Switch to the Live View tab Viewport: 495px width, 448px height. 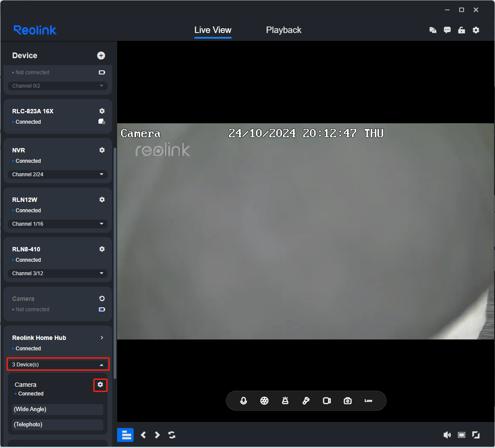coord(213,30)
